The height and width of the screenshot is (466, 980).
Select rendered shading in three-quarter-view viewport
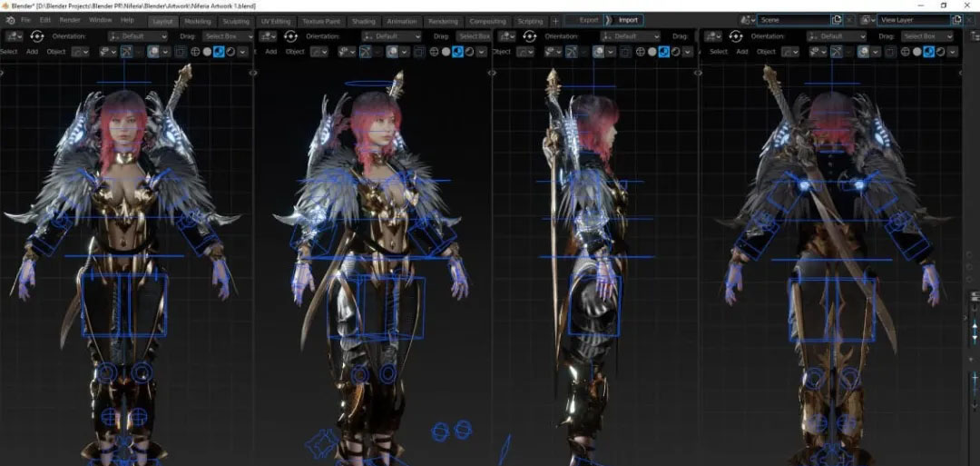pos(469,51)
